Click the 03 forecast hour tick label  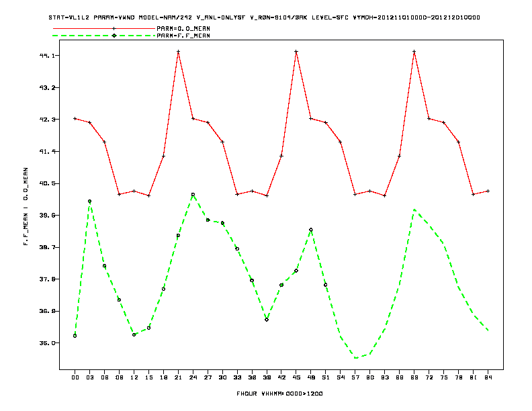(89, 377)
